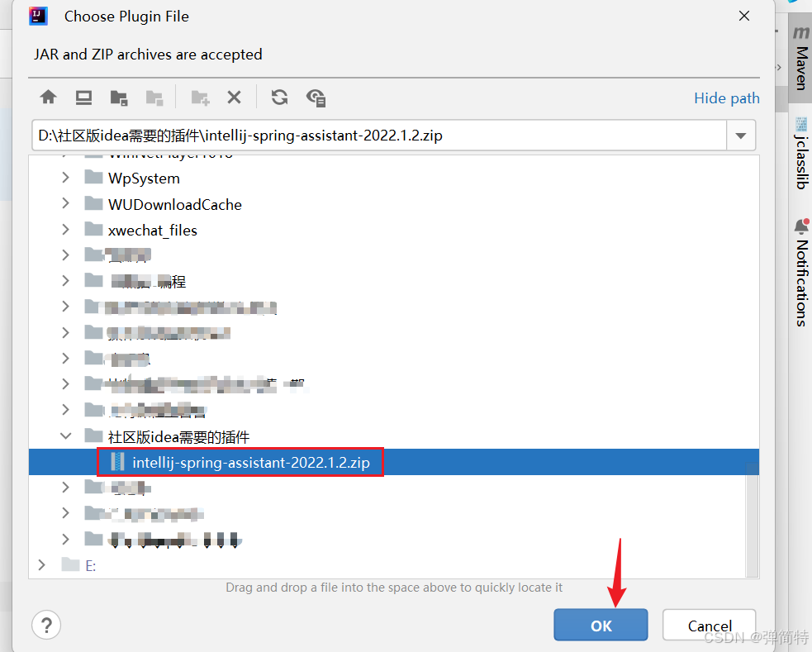Open the jclasslib side panel tab

[x=800, y=153]
